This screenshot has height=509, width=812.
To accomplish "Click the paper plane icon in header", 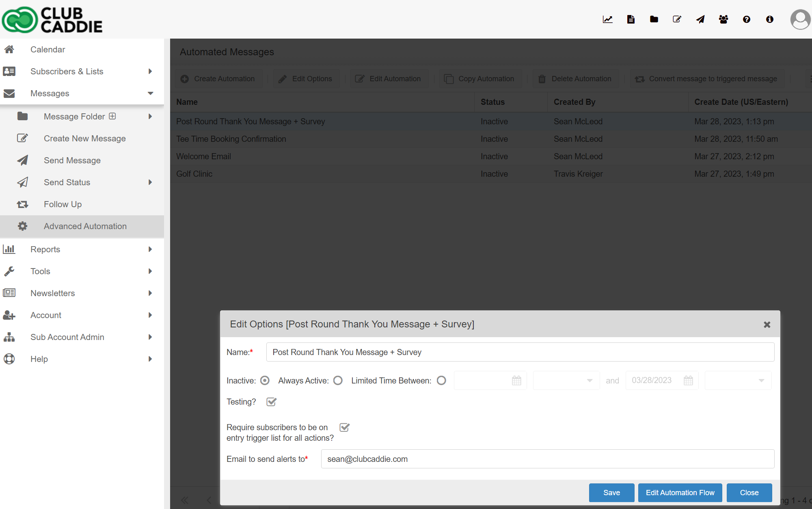I will click(700, 19).
